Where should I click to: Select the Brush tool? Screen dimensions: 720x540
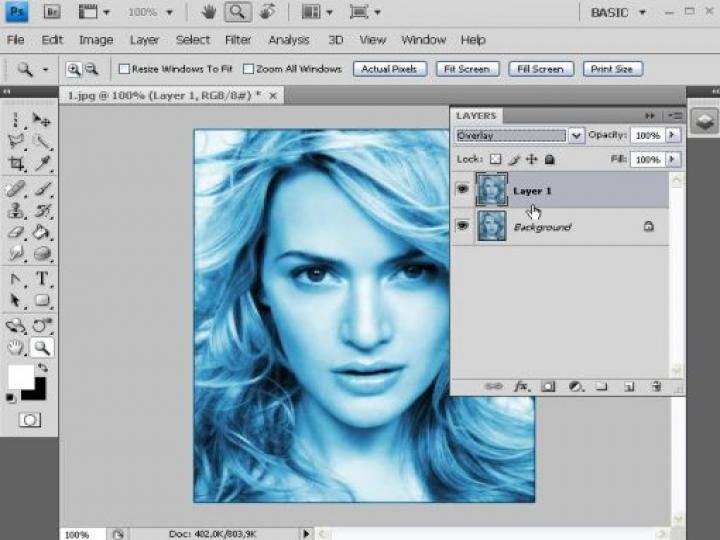click(42, 189)
